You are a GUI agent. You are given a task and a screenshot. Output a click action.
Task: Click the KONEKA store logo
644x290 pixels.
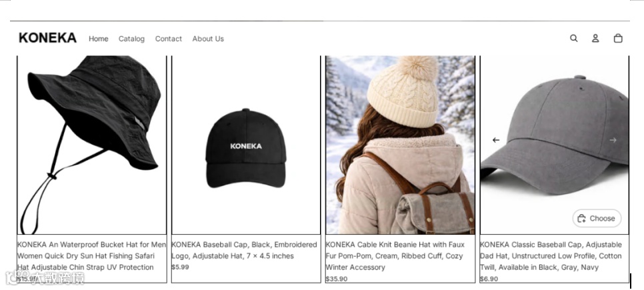[x=47, y=38]
